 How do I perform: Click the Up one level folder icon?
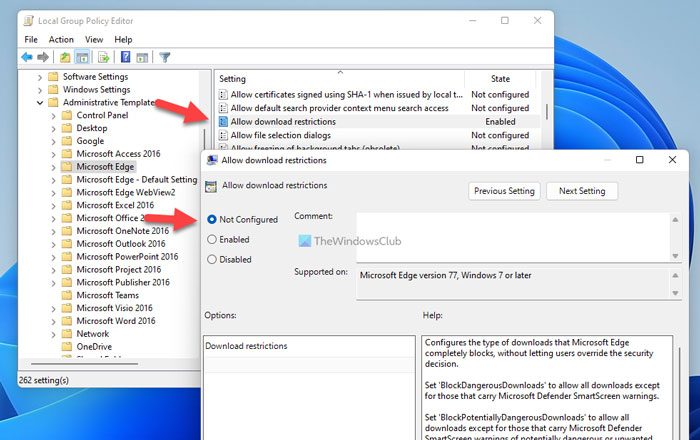(65, 57)
